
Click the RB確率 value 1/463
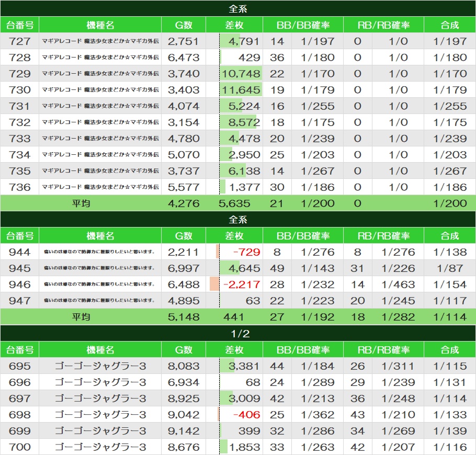(x=398, y=285)
